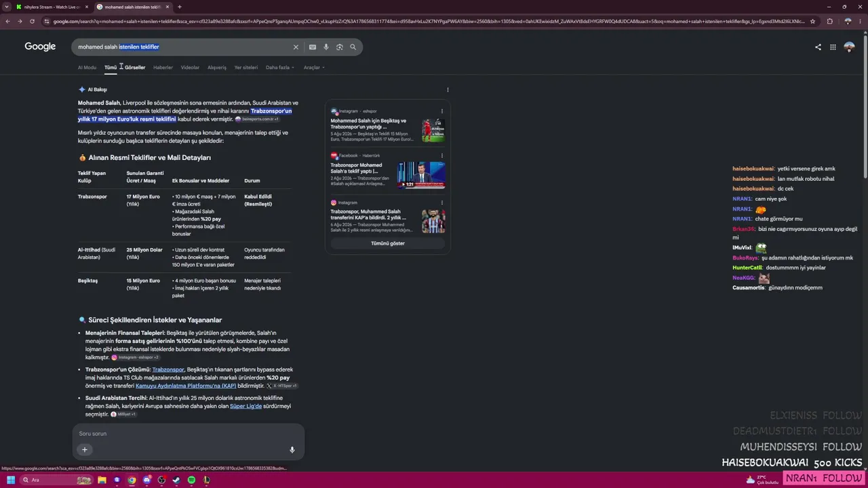Screen dimensions: 868x488
Task: Go forward in the browser
Action: (x=20, y=21)
